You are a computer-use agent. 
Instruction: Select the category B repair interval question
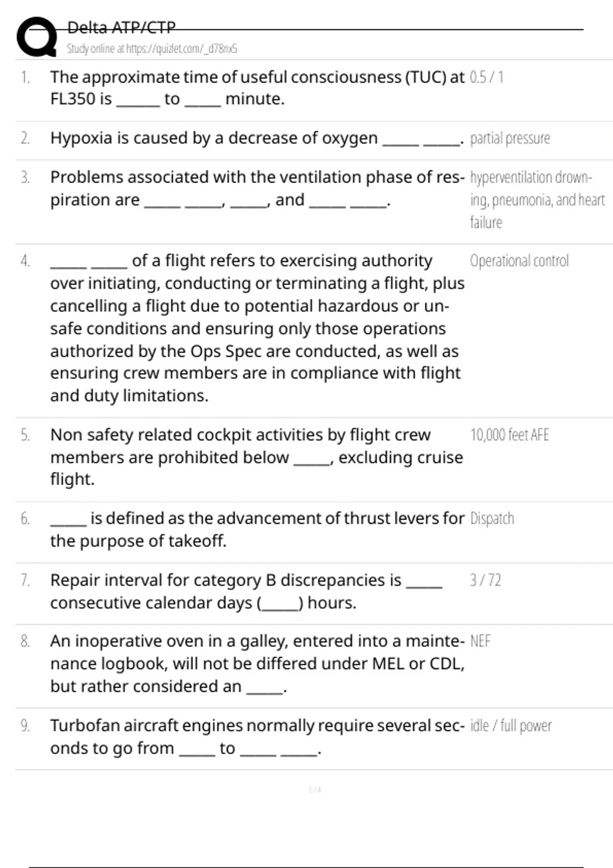[x=246, y=591]
